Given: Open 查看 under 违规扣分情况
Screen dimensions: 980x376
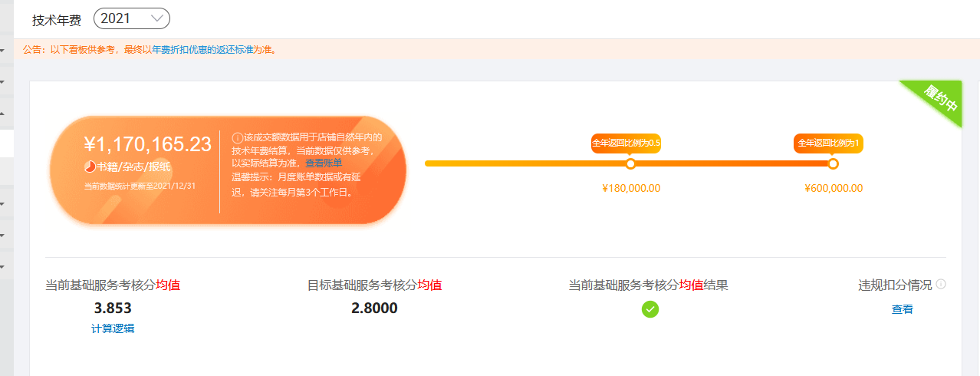Looking at the screenshot, I should [x=903, y=310].
